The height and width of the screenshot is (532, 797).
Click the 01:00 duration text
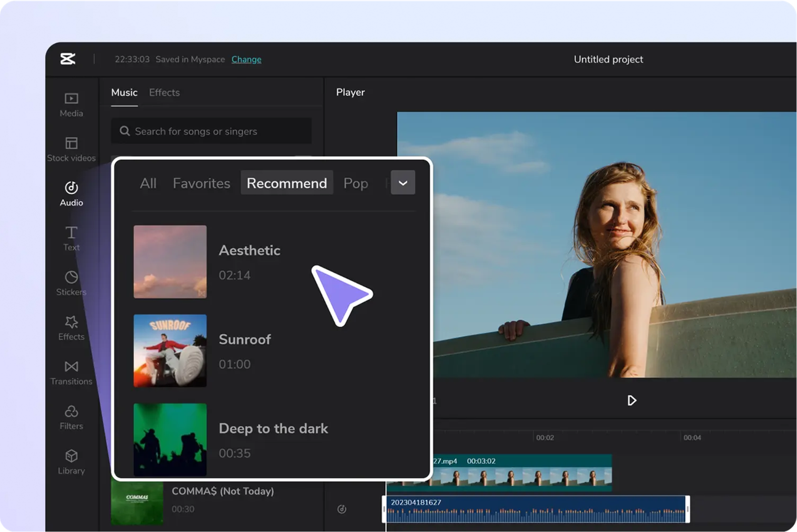tap(235, 364)
